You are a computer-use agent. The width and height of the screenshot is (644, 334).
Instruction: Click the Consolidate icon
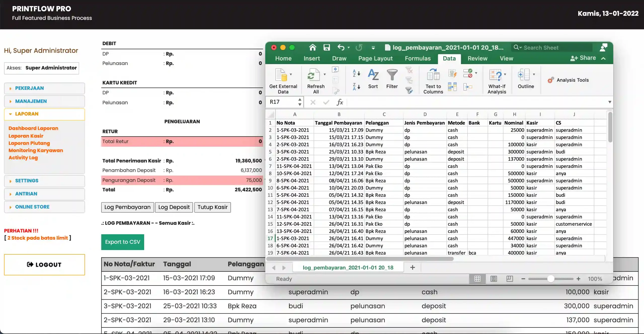coord(468,87)
